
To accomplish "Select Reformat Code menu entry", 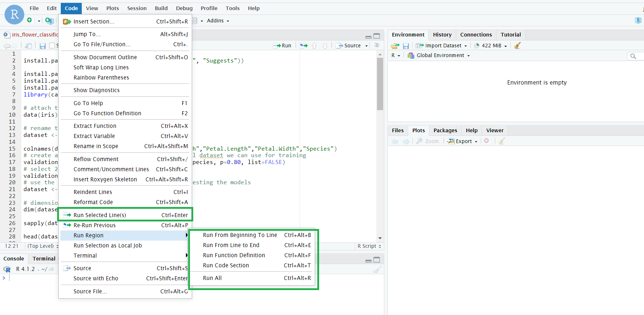I will [x=125, y=202].
